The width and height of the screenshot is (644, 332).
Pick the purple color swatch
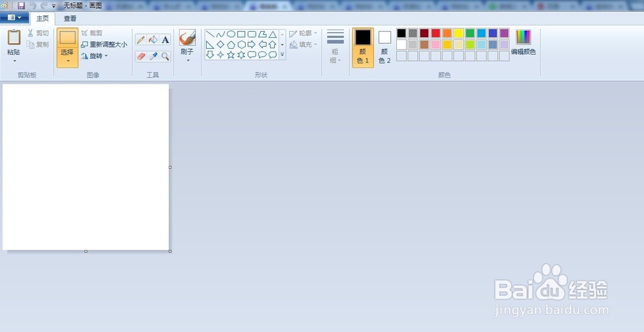point(504,33)
